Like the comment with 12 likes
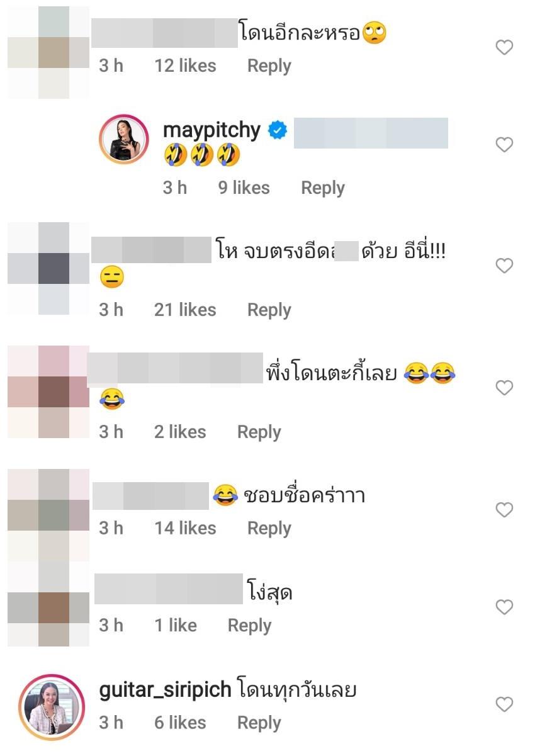547x756 pixels. 504,47
